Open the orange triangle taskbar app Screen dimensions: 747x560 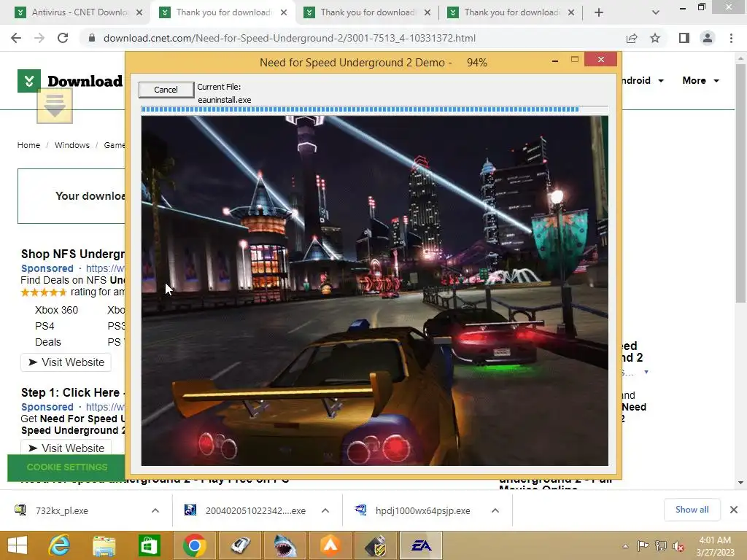coord(330,545)
